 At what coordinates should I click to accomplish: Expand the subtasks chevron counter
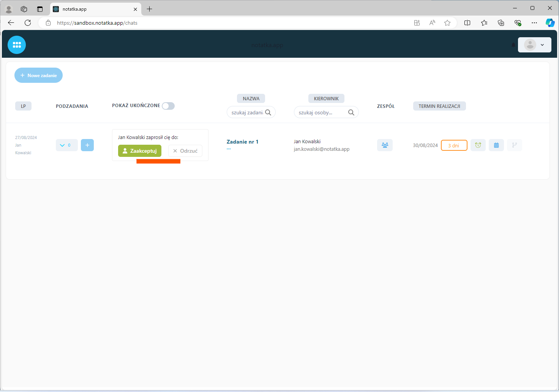click(66, 145)
